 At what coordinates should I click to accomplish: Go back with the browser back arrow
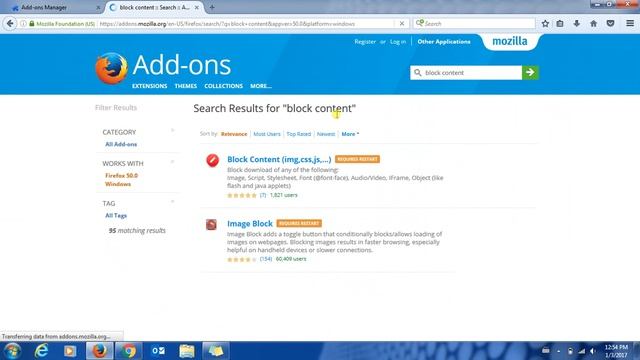tap(10, 24)
